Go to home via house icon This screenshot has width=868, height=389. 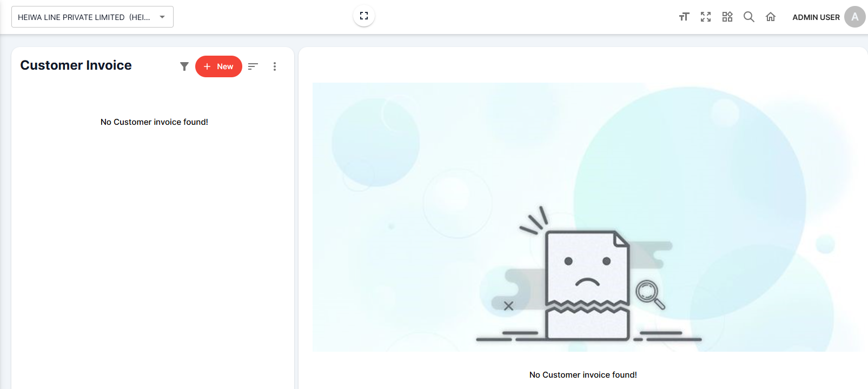(x=771, y=17)
